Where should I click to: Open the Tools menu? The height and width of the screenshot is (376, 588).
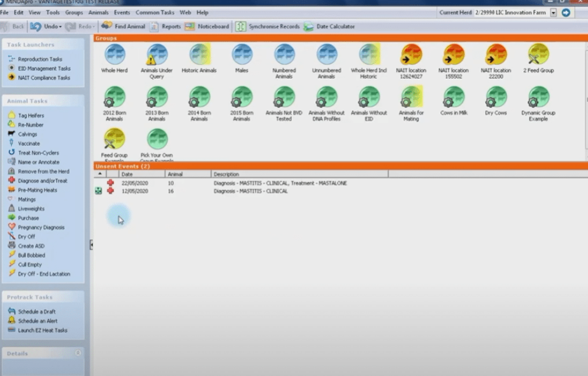tap(53, 12)
